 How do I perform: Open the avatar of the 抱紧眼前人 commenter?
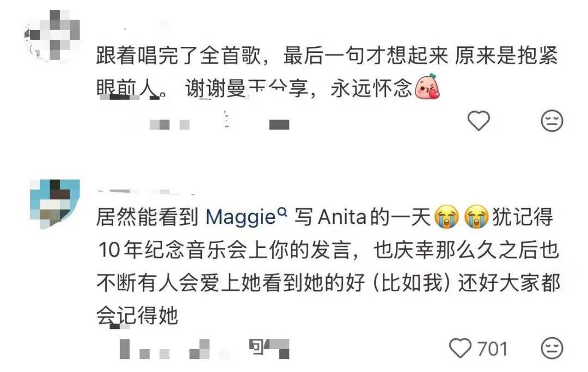pos(52,36)
